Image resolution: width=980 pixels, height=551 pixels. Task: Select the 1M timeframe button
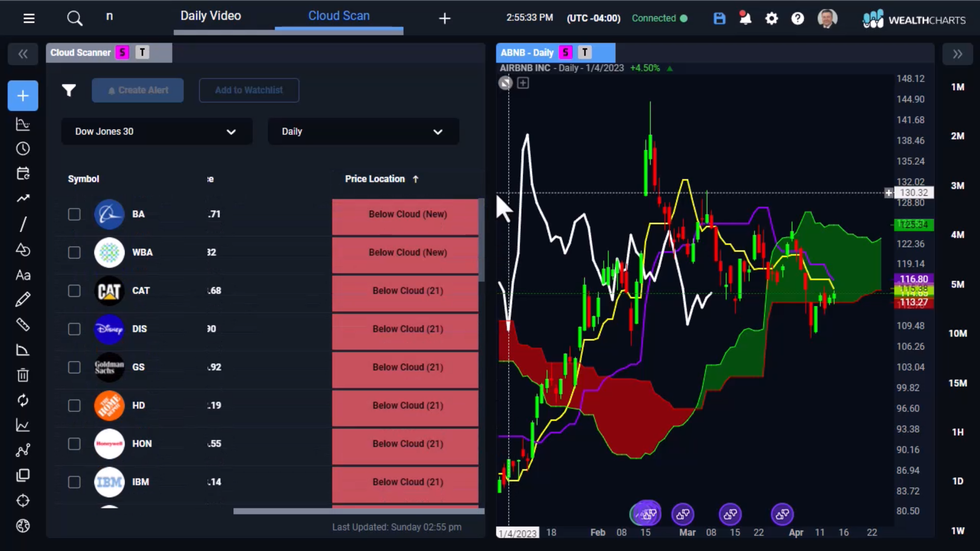[x=958, y=87]
